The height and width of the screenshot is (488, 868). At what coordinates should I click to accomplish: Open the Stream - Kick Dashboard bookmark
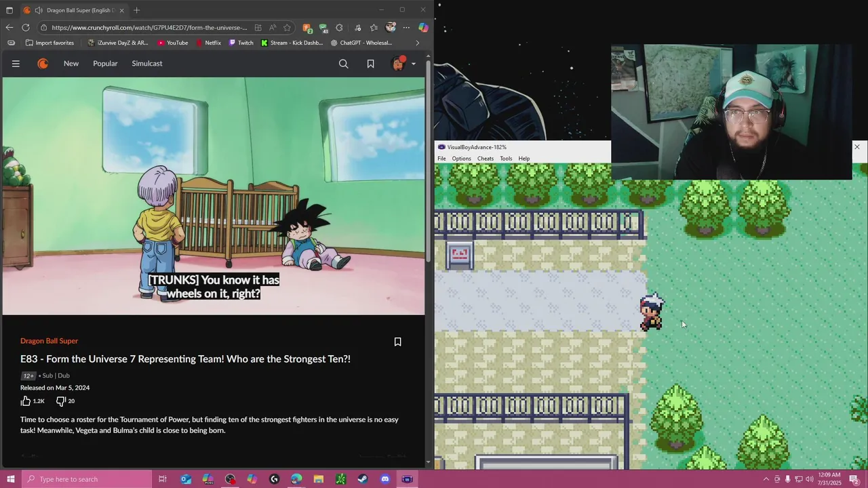292,43
